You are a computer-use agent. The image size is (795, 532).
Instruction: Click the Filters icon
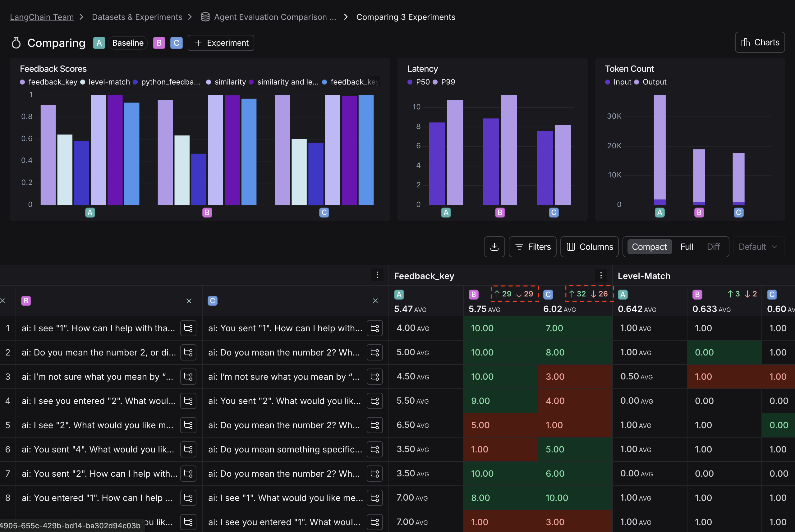click(519, 247)
